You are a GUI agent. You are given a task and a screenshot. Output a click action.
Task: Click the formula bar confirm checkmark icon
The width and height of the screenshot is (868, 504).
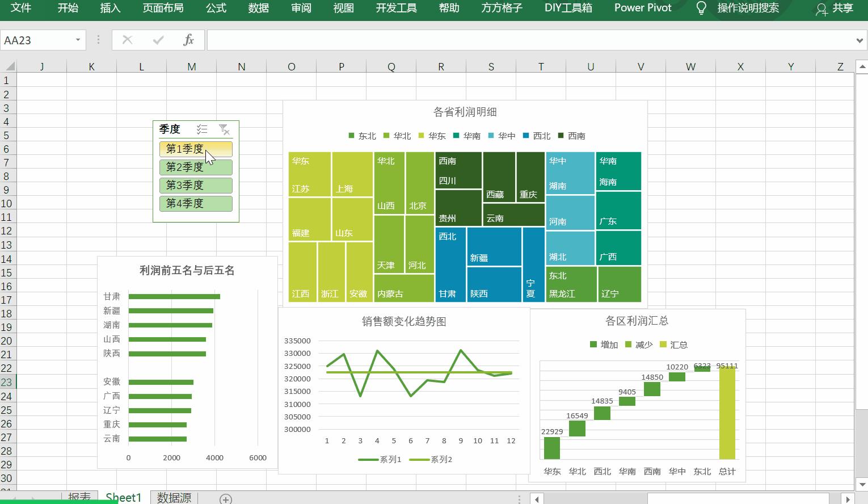[158, 40]
